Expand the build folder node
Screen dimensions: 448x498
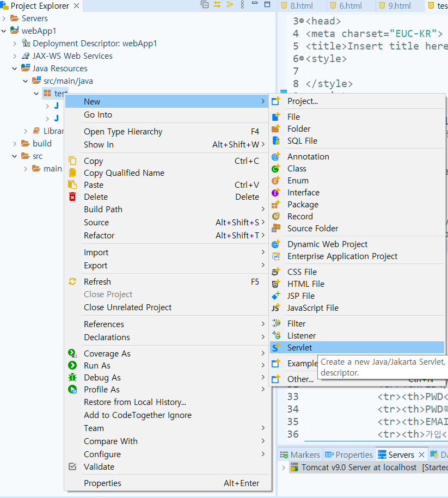[15, 144]
